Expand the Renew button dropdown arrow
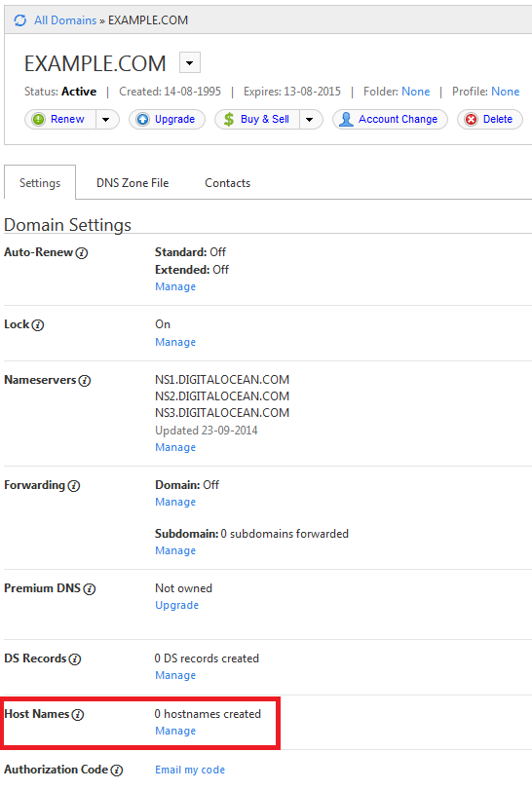This screenshot has height=790, width=532. click(x=106, y=120)
